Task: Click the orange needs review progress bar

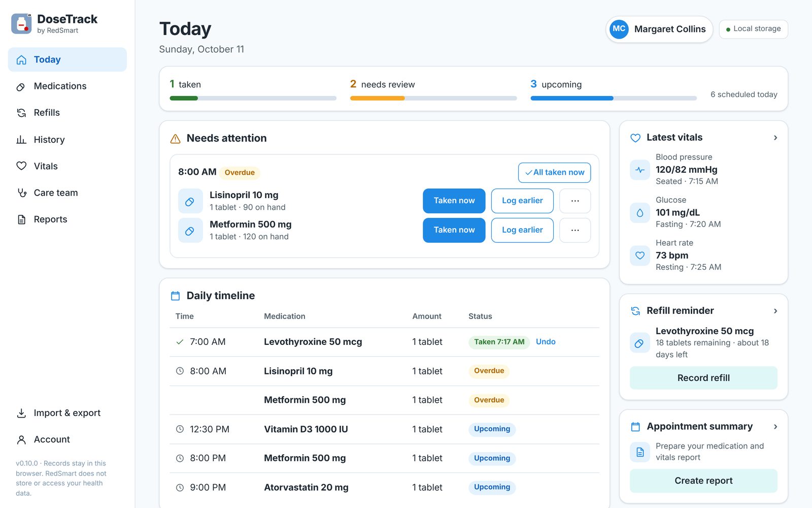Action: [433, 98]
